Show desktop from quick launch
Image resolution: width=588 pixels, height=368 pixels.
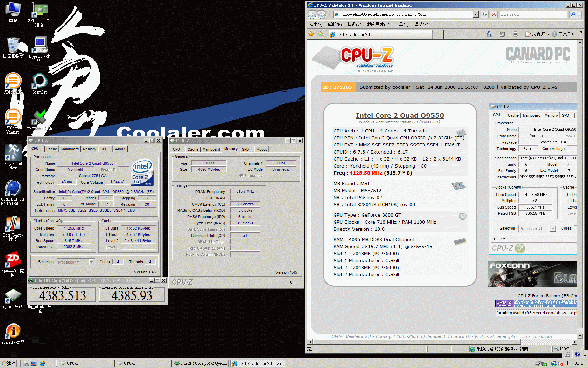click(34, 364)
